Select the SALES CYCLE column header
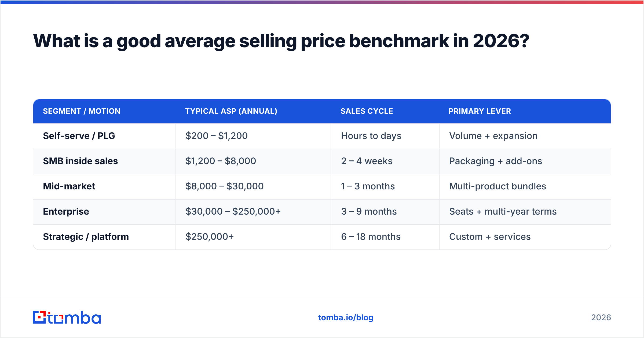Screen dimensions: 644x338 pos(367,111)
